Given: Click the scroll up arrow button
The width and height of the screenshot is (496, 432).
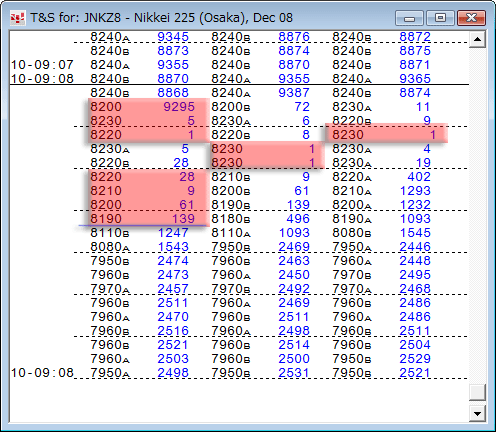Looking at the screenshot, I should click(x=477, y=39).
